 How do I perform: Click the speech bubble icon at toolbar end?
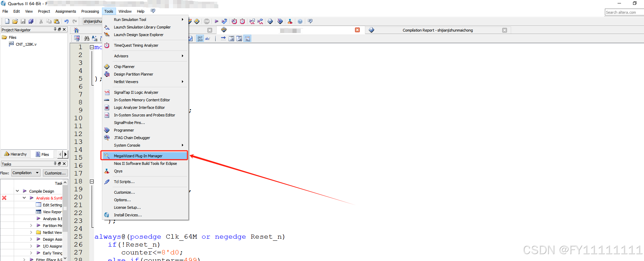point(310,21)
